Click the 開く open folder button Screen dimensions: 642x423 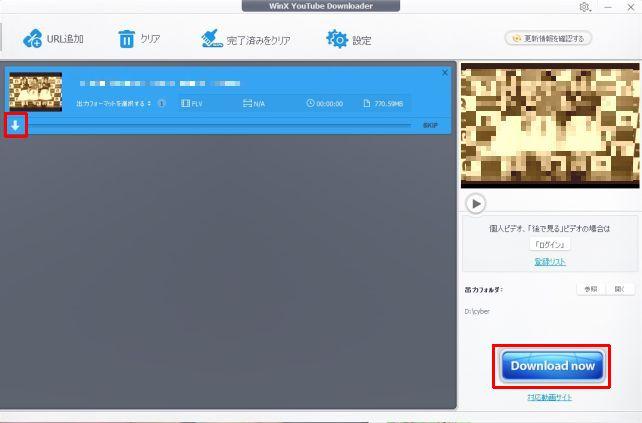[x=620, y=289]
